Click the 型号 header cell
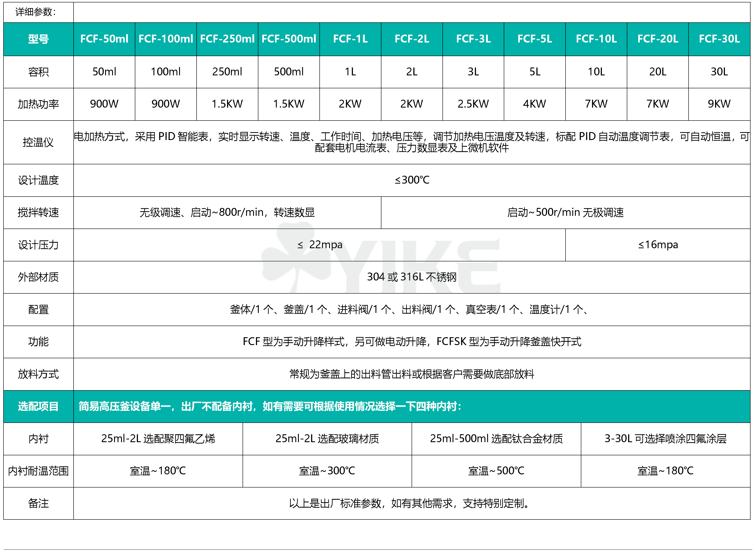 38,39
